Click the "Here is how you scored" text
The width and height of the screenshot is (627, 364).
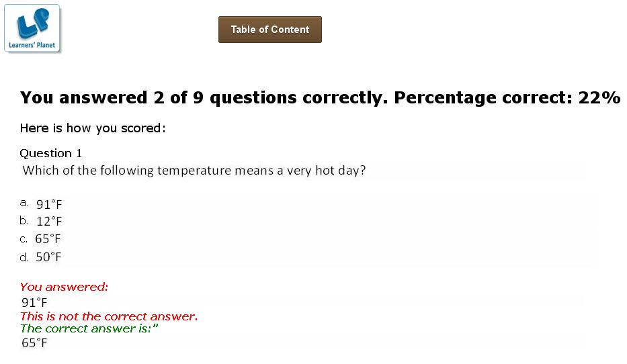coord(93,128)
